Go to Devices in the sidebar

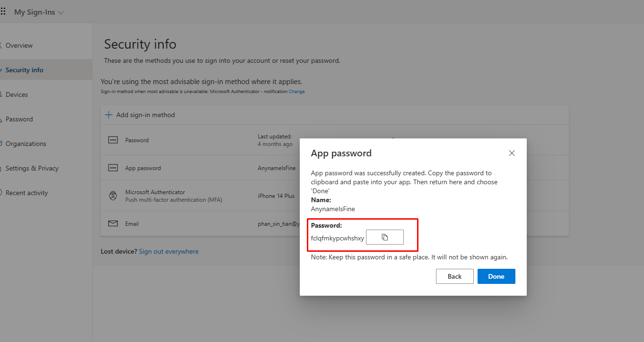[x=17, y=94]
